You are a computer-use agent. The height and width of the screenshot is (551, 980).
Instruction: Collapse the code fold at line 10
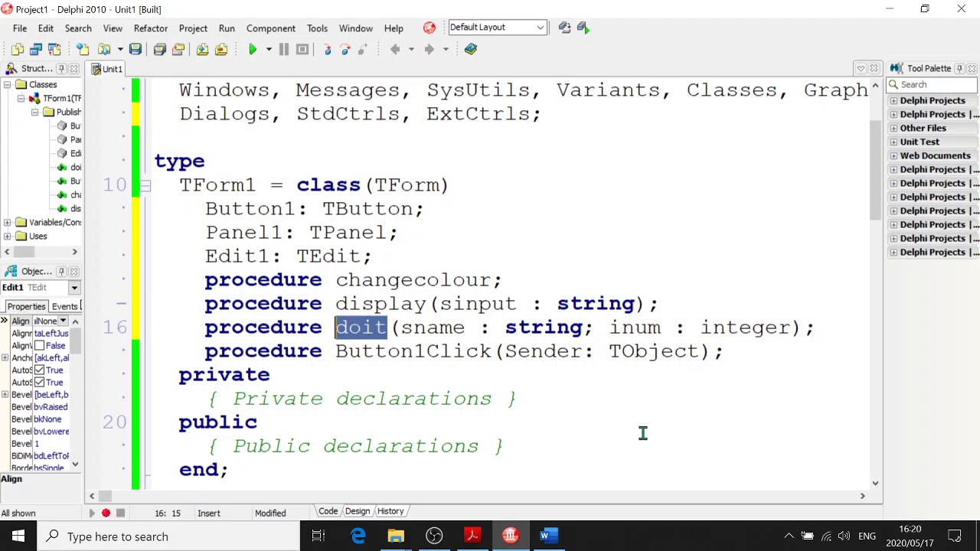[x=145, y=185]
